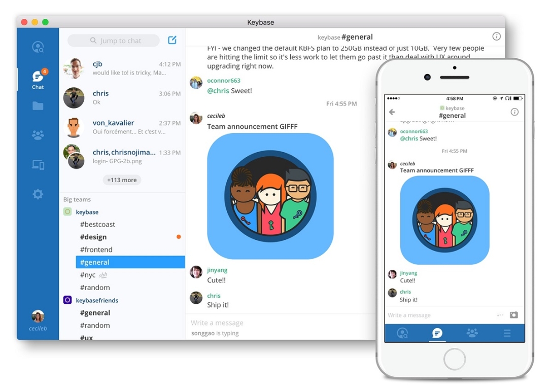This screenshot has width=552, height=392.
Task: Click the new chat compose icon
Action: coord(172,41)
